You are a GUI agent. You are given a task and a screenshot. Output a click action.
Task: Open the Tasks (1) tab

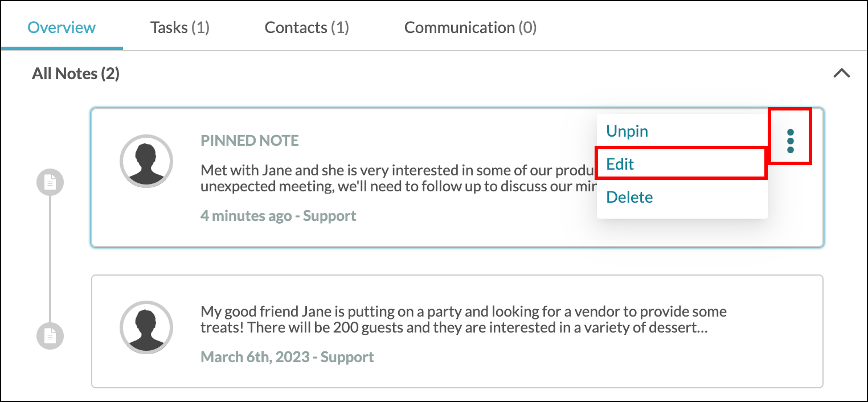tap(180, 27)
